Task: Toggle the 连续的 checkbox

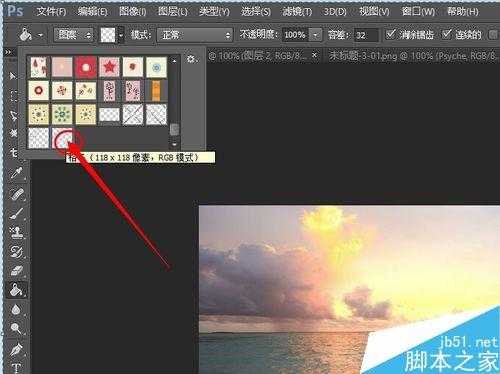Action: [446, 34]
